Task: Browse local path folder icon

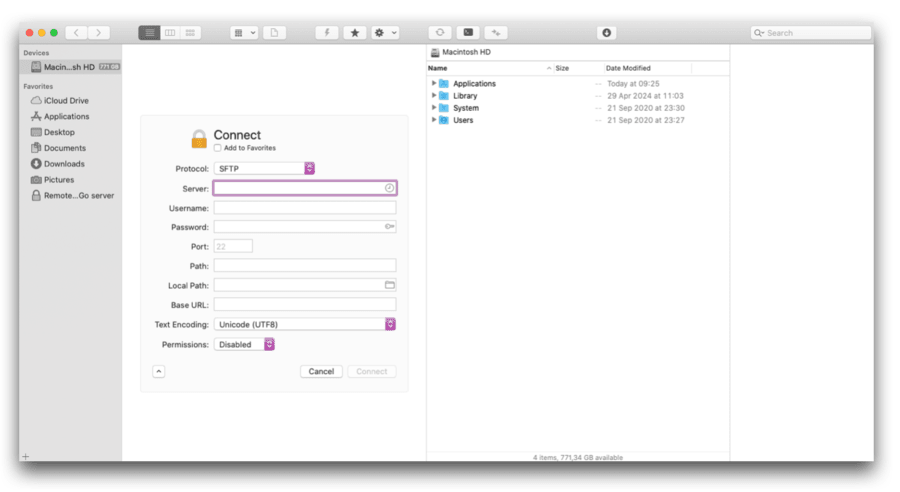Action: coord(390,285)
